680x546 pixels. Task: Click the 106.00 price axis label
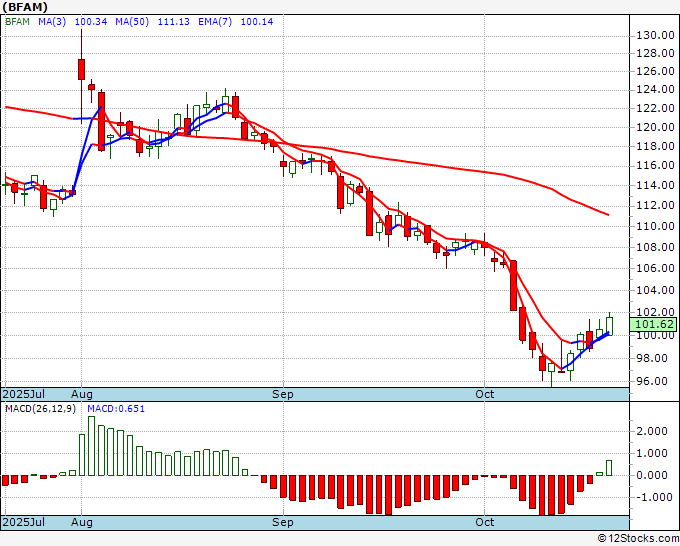[x=655, y=268]
